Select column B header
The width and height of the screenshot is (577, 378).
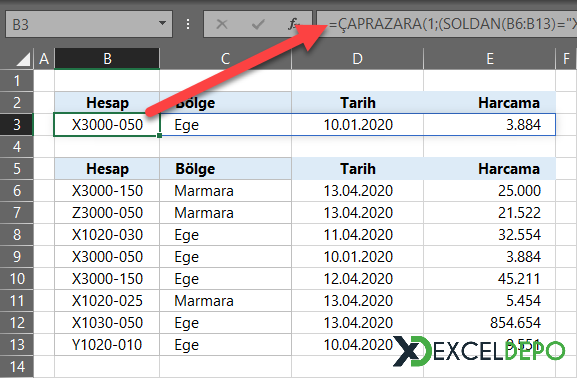pos(107,59)
